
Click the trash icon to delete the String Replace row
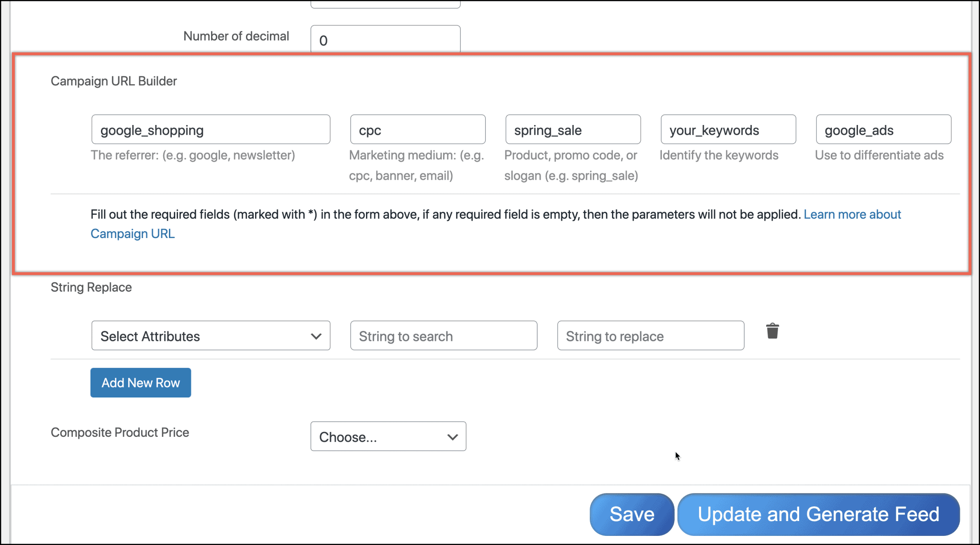(x=772, y=330)
